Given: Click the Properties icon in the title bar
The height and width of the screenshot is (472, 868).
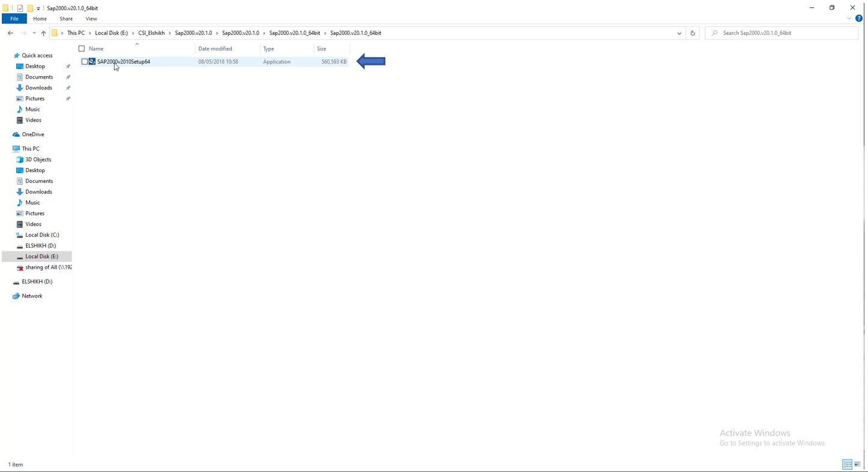Looking at the screenshot, I should 20,8.
